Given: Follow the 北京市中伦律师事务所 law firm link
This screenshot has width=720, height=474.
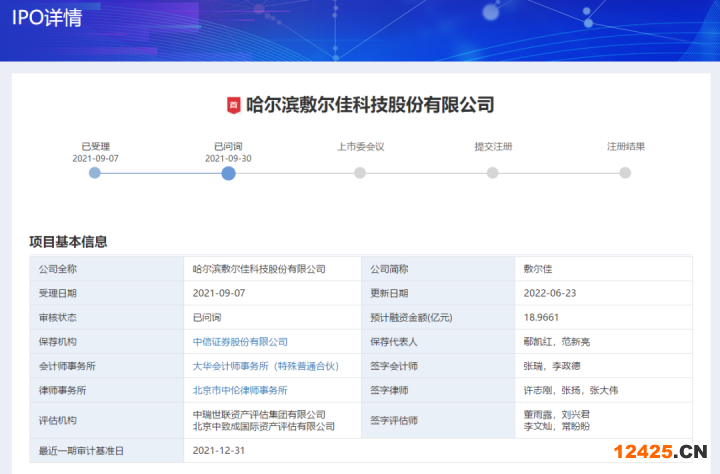Looking at the screenshot, I should [240, 390].
